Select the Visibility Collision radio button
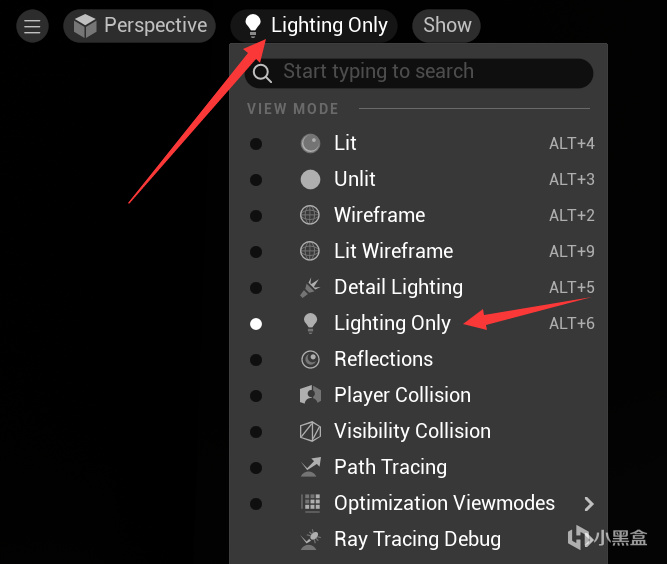This screenshot has height=564, width=667. click(256, 432)
